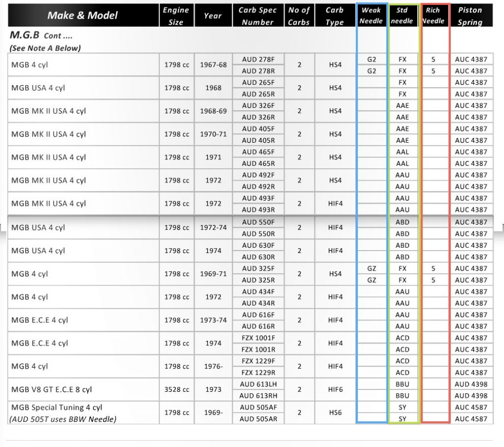The width and height of the screenshot is (504, 447).
Task: Select the AUD 325R carb spec cell
Action: coord(258,280)
